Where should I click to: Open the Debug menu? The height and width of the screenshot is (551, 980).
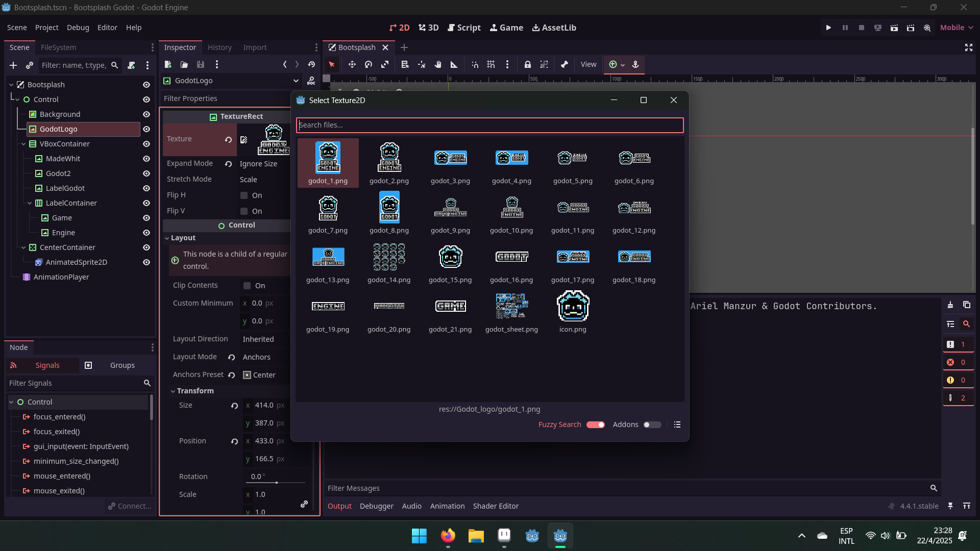[78, 28]
